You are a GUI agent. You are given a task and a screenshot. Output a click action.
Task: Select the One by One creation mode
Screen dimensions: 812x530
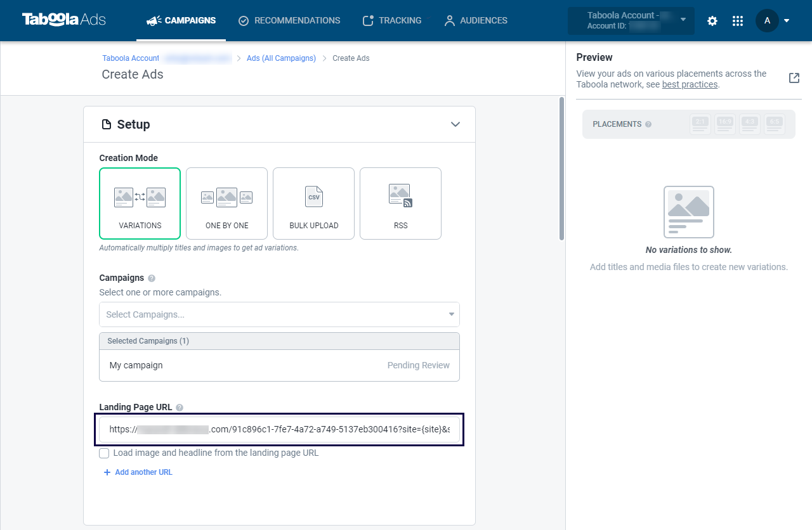(226, 204)
